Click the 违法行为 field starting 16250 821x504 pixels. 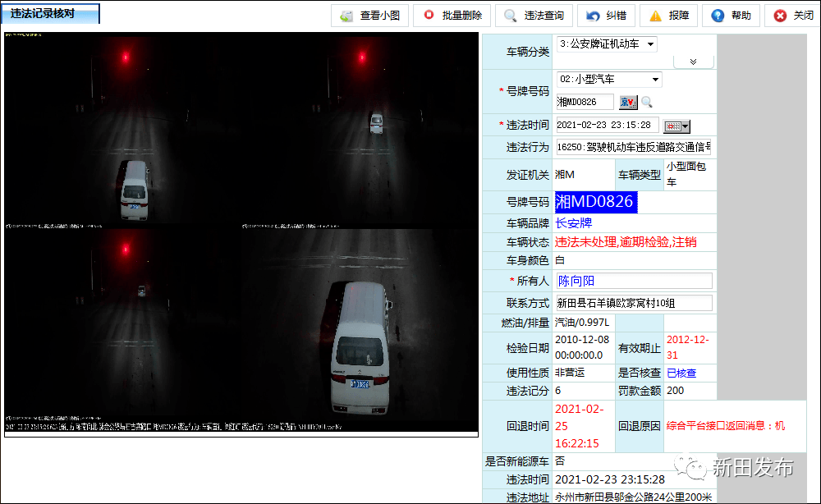633,147
